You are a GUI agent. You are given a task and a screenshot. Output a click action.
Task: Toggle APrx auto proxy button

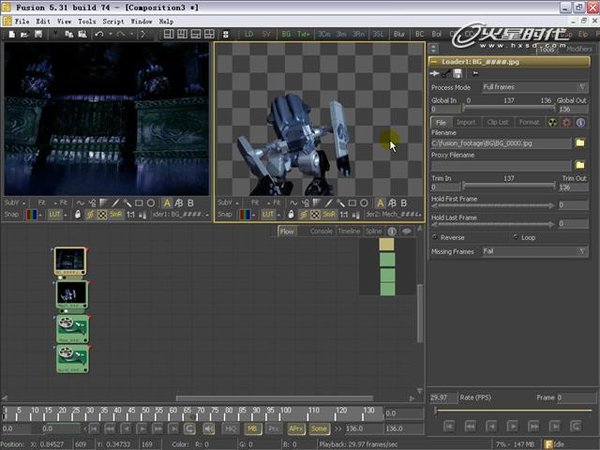296,429
